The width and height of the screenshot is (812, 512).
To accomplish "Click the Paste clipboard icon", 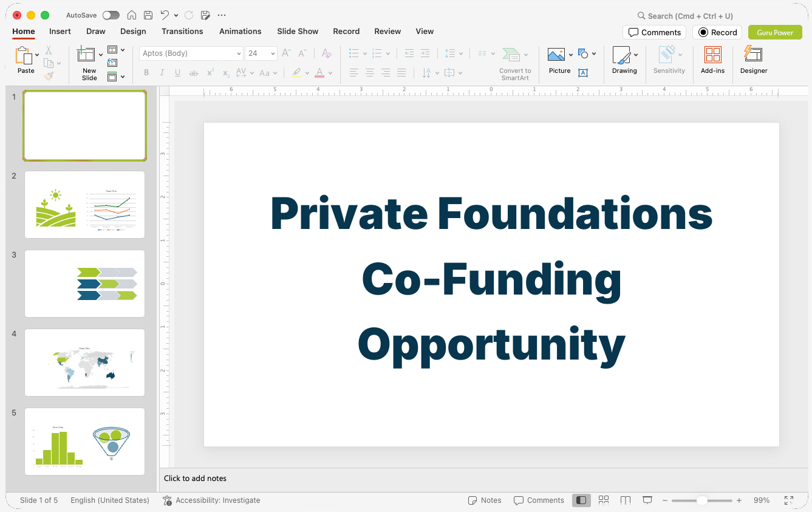I will (24, 56).
